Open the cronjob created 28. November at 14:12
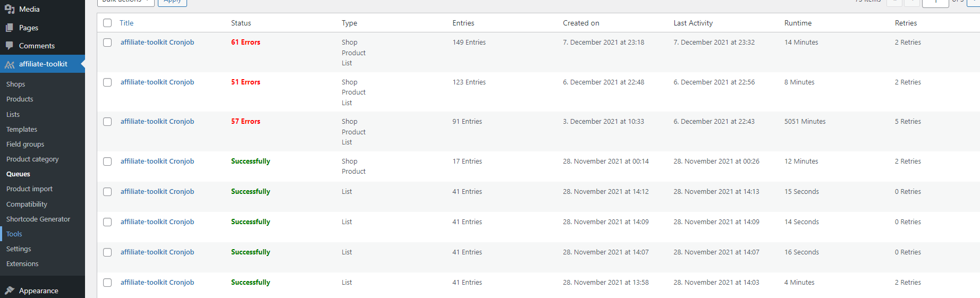The image size is (980, 298). [157, 191]
